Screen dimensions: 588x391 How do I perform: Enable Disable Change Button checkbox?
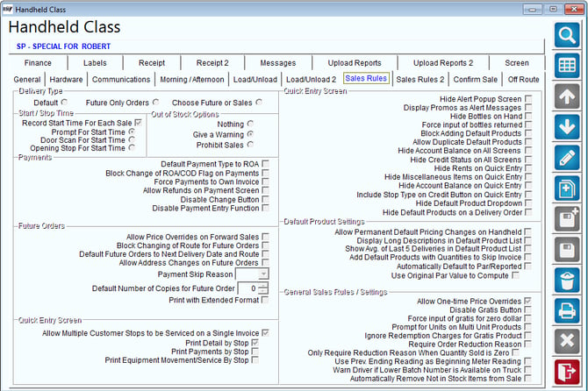(266, 199)
